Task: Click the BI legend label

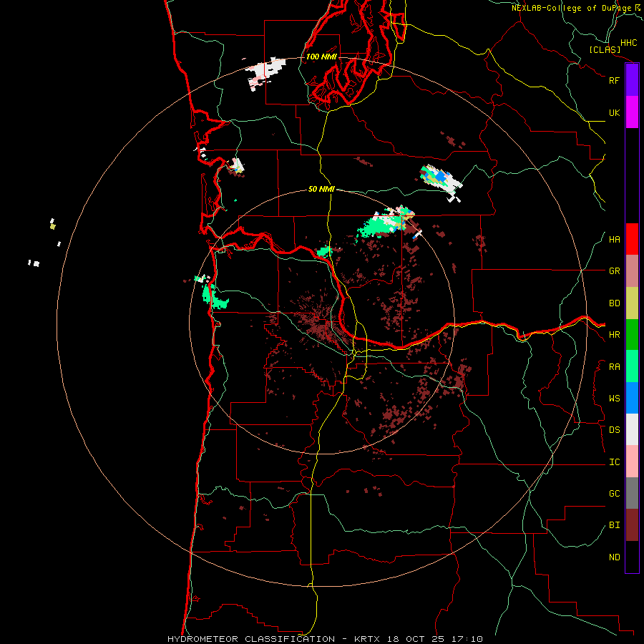Action: pos(615,525)
